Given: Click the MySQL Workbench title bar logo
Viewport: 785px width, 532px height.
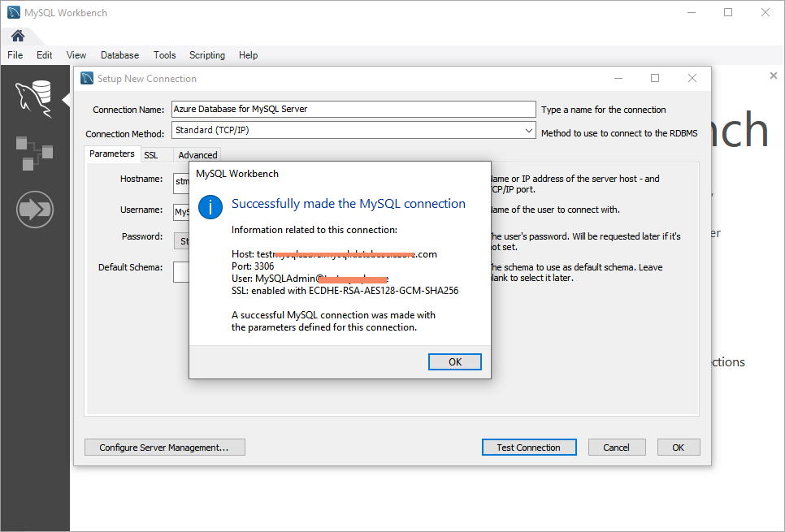Looking at the screenshot, I should click(14, 12).
